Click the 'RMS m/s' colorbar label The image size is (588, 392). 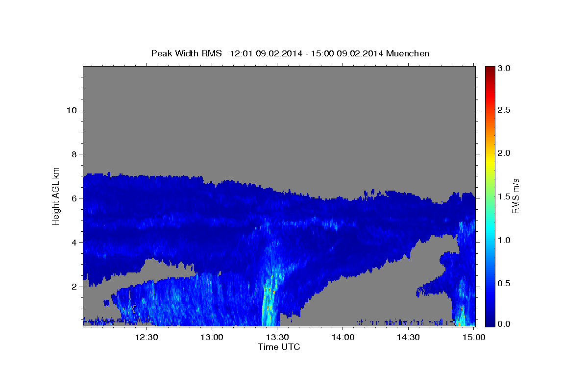point(515,196)
